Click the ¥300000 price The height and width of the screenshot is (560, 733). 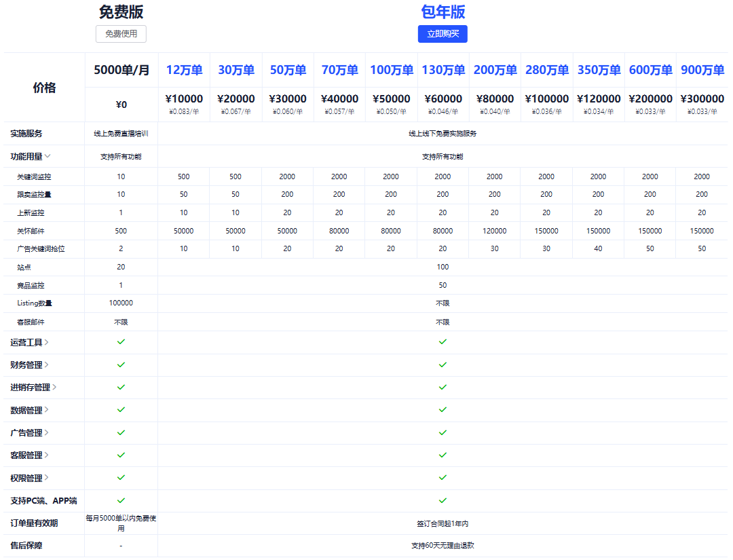702,98
